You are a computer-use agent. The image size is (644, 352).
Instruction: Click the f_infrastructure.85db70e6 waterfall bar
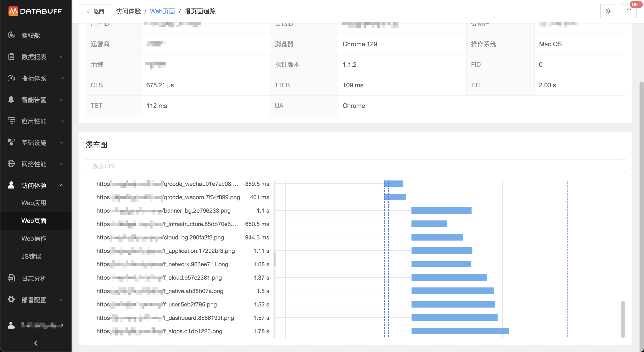[x=429, y=224]
